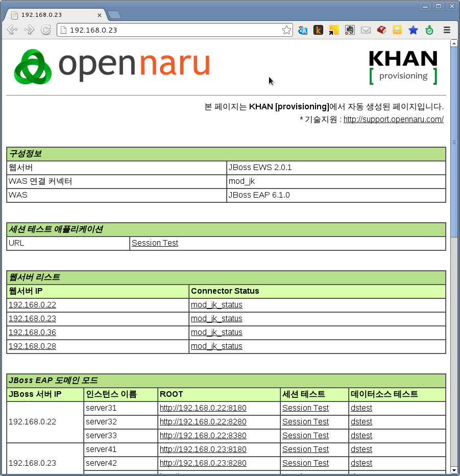The height and width of the screenshot is (476, 460).
Task: Open the Google Translate extension
Action: (x=303, y=30)
